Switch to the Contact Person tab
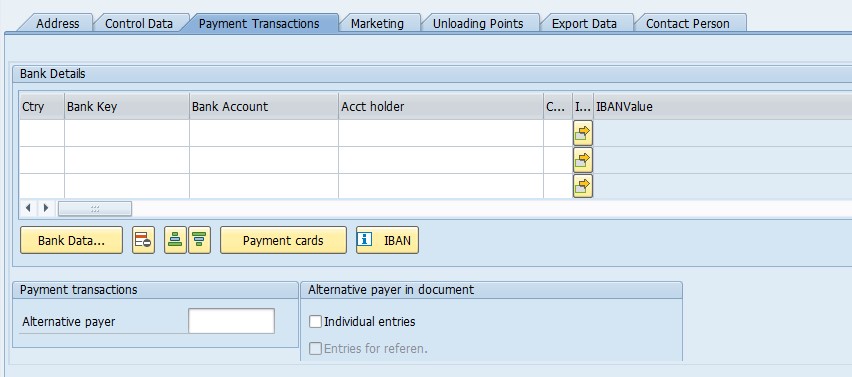Viewport: 852px width, 377px height. click(687, 23)
